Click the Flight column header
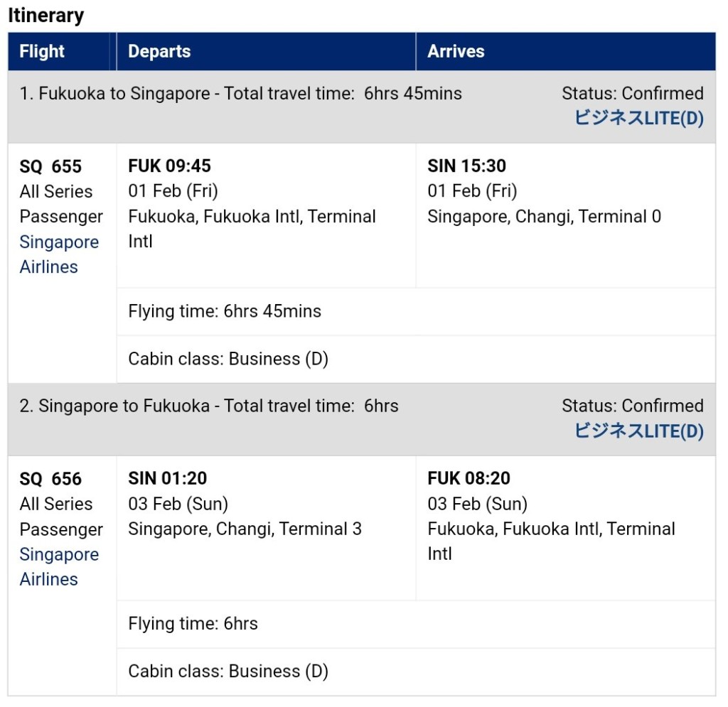 (x=42, y=51)
